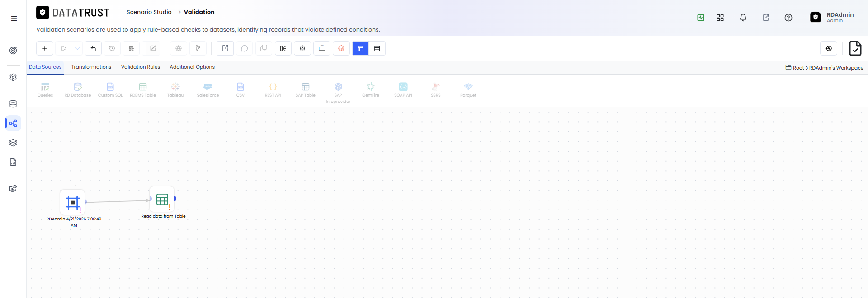The image size is (868, 298).
Task: Click the duplicate copy toolbar icon
Action: click(264, 48)
